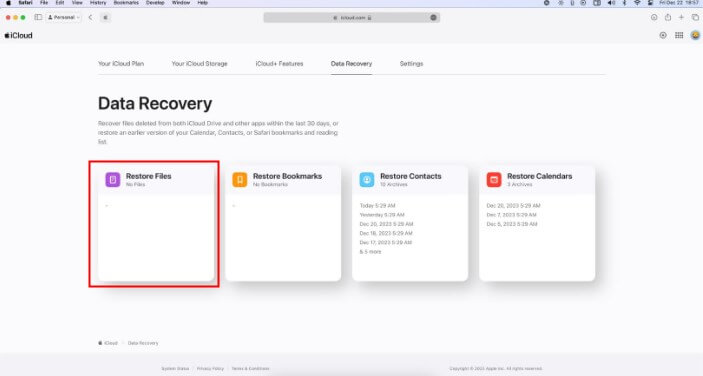Switch to Your iCloud Plan tab
The image size is (703, 376).
[121, 64]
